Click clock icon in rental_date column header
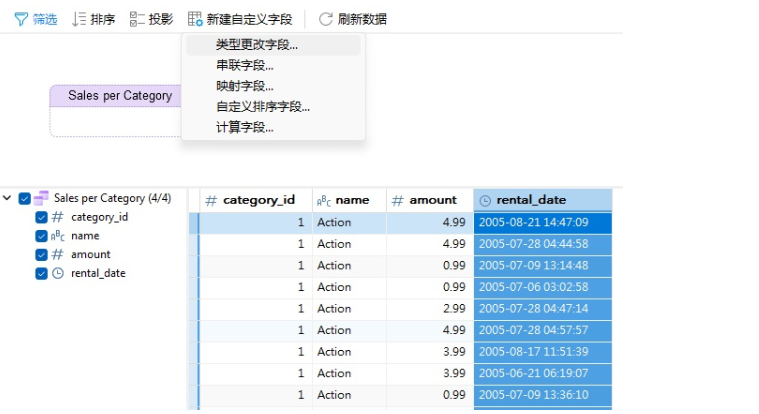This screenshot has height=414, width=759. pyautogui.click(x=485, y=201)
